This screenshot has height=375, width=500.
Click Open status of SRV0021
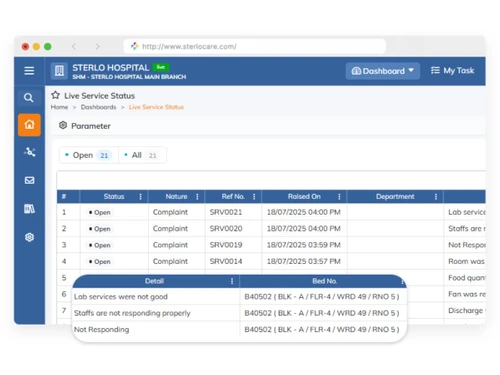[99, 212]
